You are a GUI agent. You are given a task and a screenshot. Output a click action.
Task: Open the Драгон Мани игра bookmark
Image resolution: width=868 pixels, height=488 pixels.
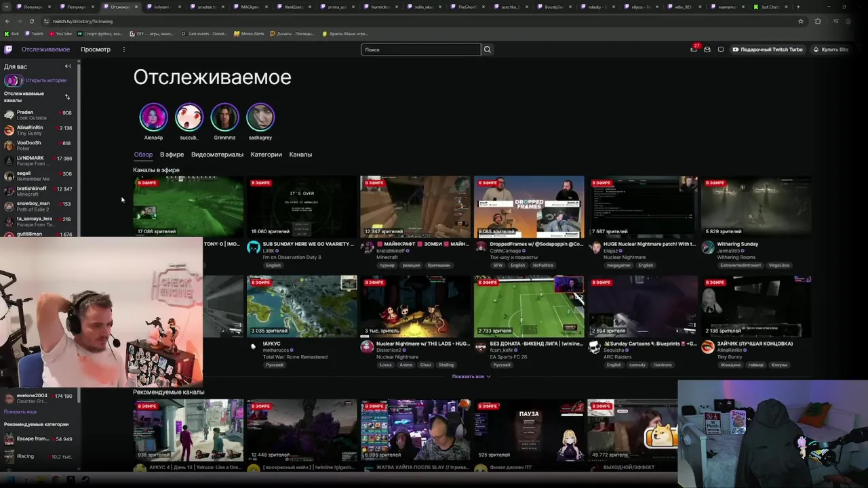pos(344,33)
